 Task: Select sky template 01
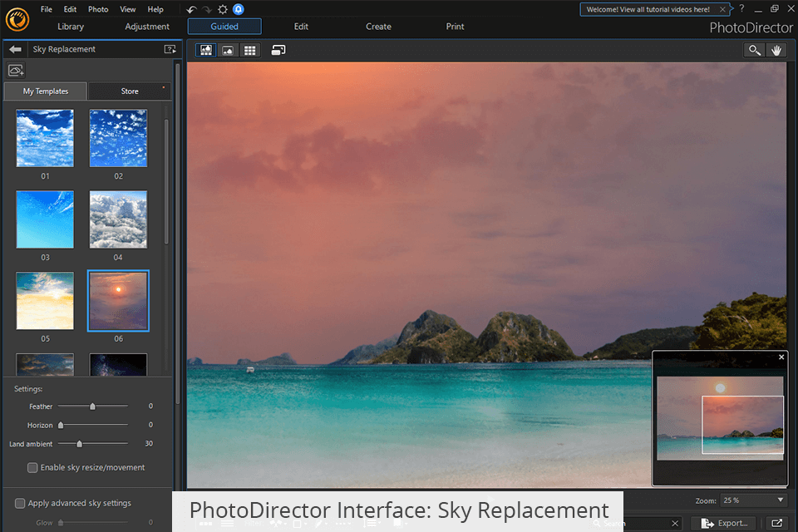pos(45,138)
